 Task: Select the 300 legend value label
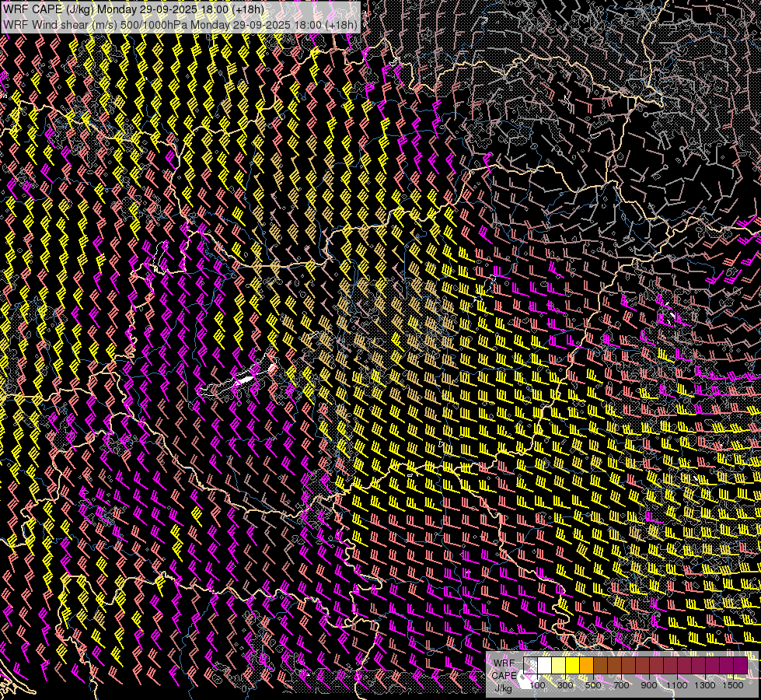[x=565, y=685]
